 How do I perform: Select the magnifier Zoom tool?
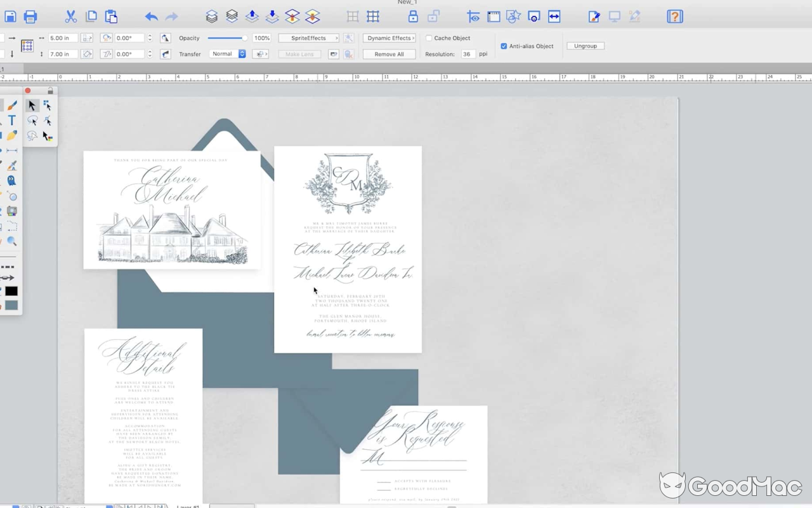(x=11, y=241)
